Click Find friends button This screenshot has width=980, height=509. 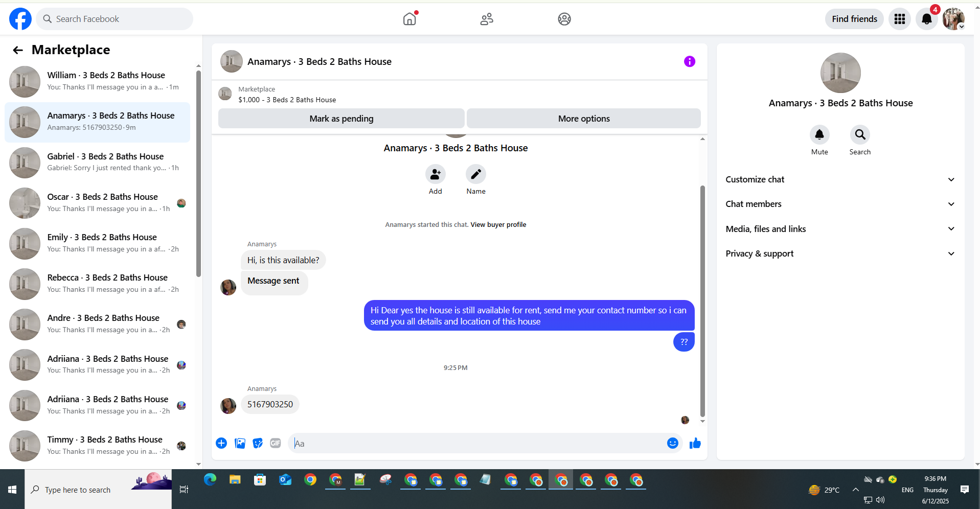pos(854,19)
